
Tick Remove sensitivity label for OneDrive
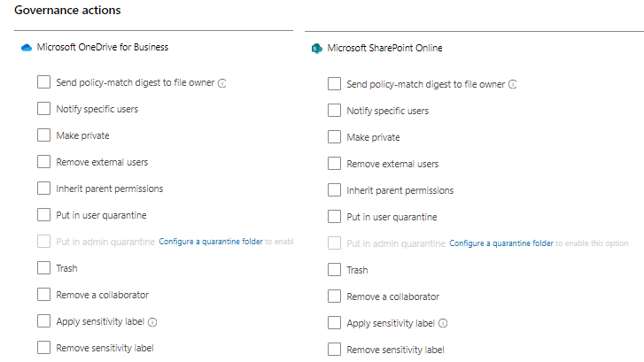[x=43, y=348]
